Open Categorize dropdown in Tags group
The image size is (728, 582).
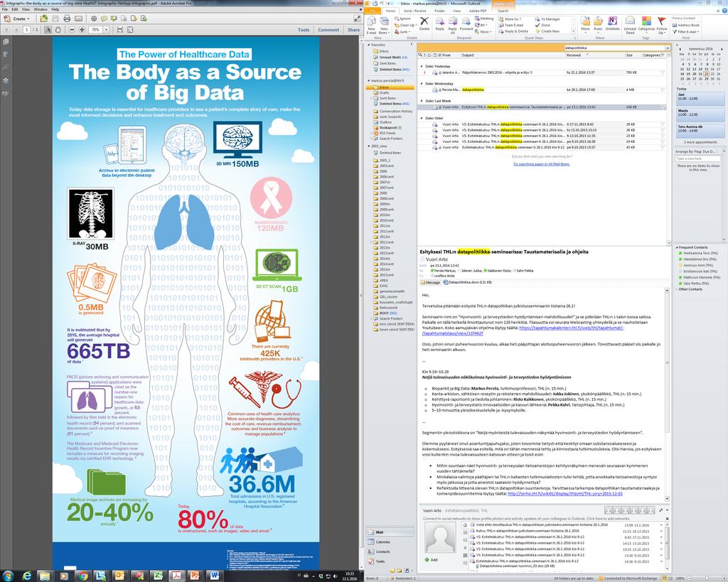coord(646,25)
